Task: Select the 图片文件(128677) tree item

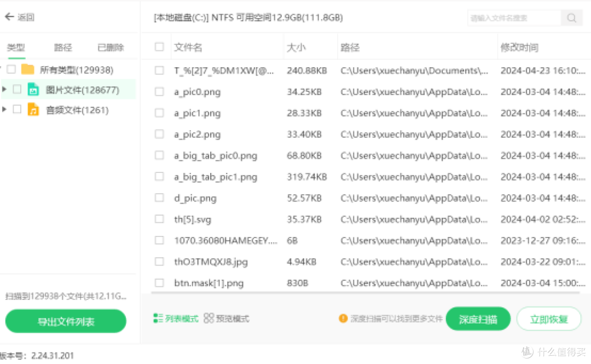Action: (83, 90)
